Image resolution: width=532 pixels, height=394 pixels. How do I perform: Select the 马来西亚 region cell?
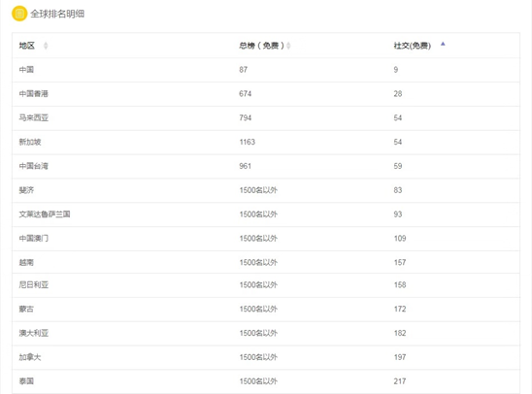(34, 118)
